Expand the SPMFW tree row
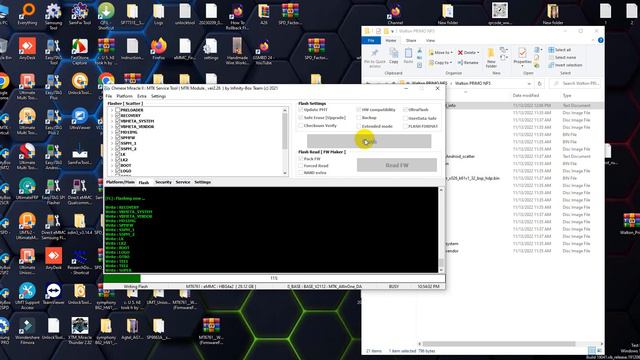The width and height of the screenshot is (640, 360). (112, 138)
